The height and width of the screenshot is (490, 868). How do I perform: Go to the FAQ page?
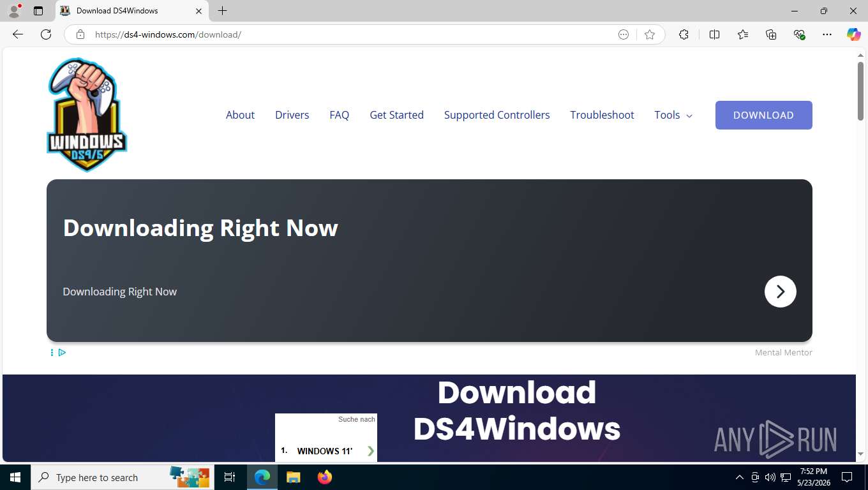[x=339, y=115]
